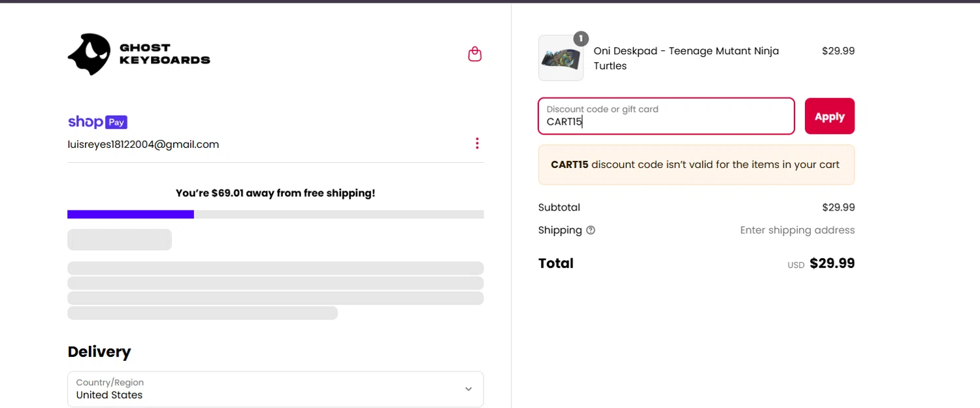Click the USD currency label

point(796,265)
